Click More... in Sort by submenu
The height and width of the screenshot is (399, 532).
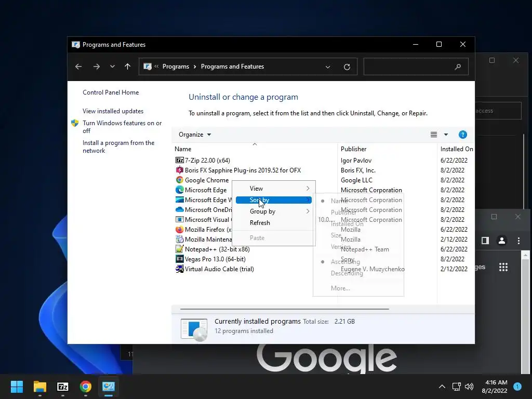340,288
